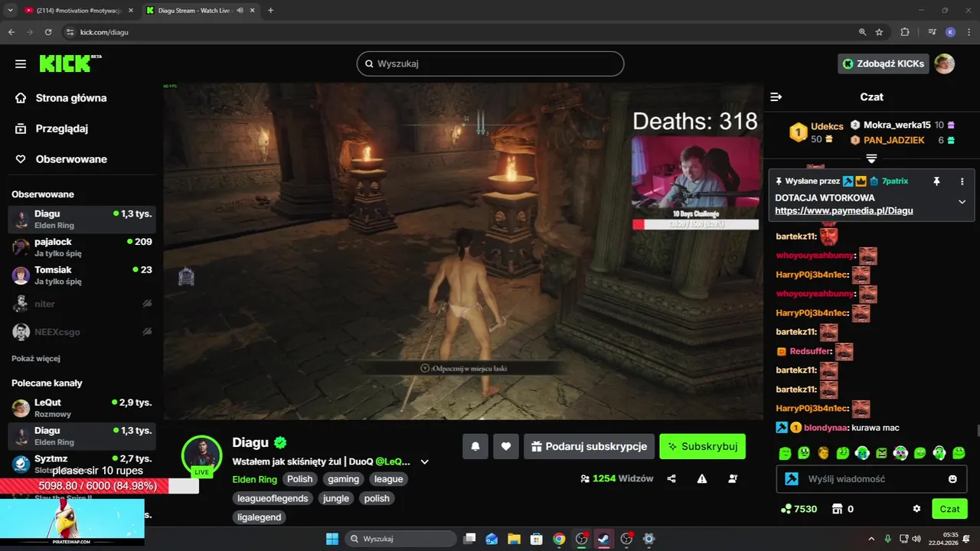Click username blondynaa in chat

coord(825,428)
